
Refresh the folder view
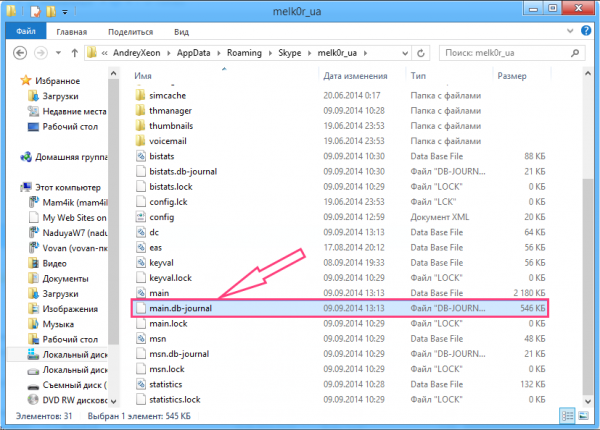click(x=421, y=53)
